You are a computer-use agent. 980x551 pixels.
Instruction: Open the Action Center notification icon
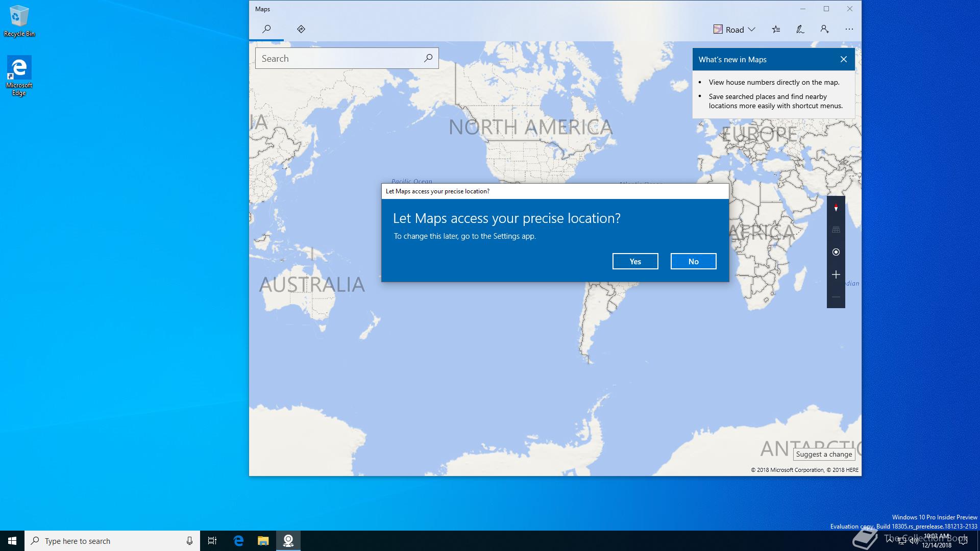click(x=963, y=541)
